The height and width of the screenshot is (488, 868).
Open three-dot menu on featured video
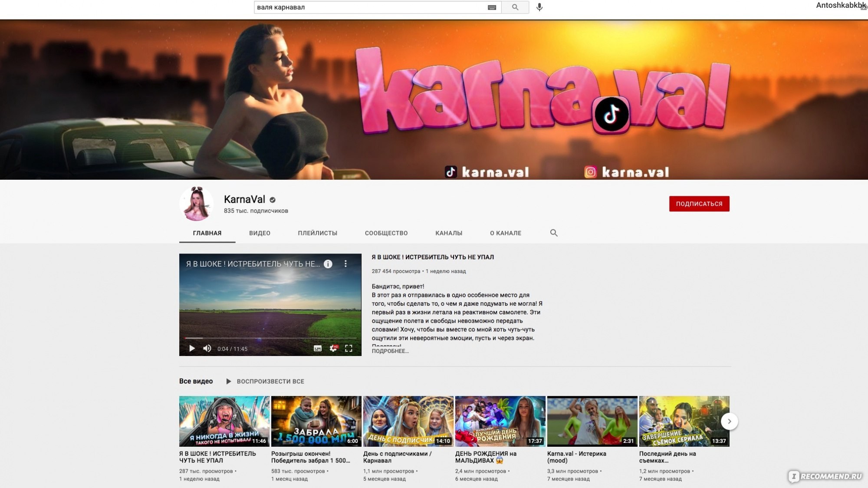click(345, 264)
